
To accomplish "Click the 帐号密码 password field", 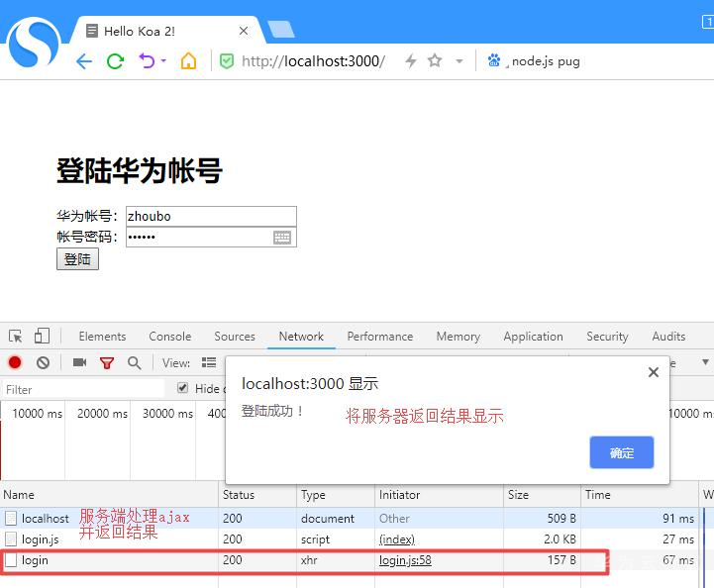I will pyautogui.click(x=211, y=238).
